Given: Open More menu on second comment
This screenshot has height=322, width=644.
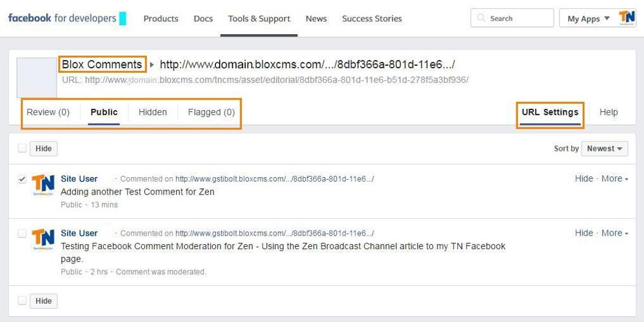Looking at the screenshot, I should click(614, 233).
